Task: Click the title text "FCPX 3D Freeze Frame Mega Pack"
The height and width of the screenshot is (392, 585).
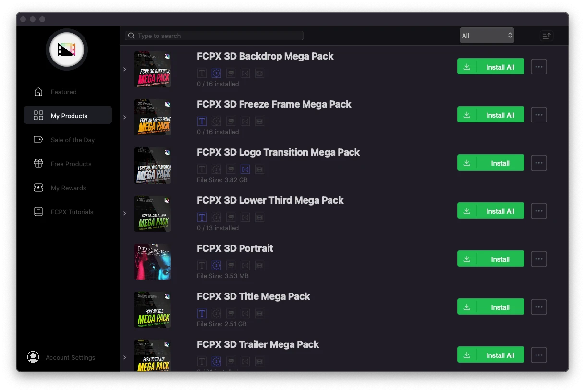Action: 274,104
